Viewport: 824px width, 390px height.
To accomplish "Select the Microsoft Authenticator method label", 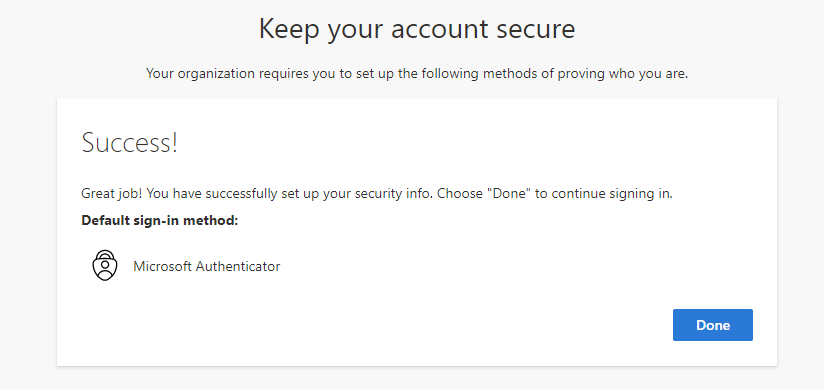I will (x=207, y=266).
